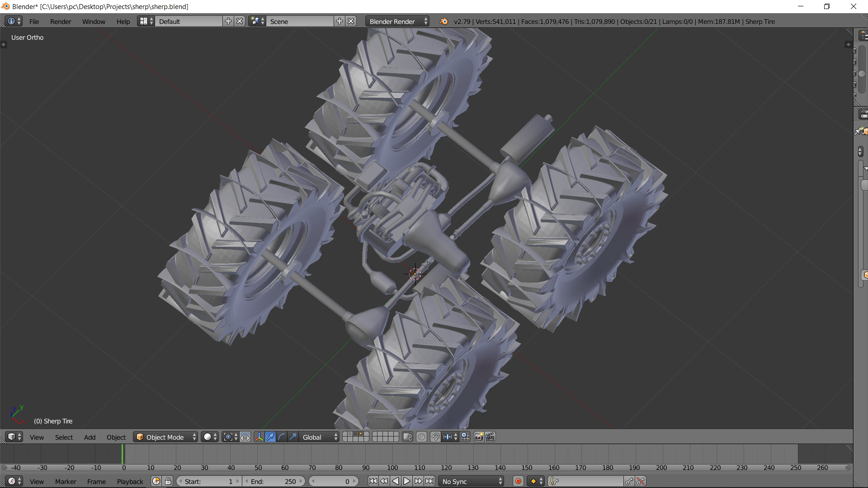
Task: Jump to last frame of timeline
Action: [430, 481]
